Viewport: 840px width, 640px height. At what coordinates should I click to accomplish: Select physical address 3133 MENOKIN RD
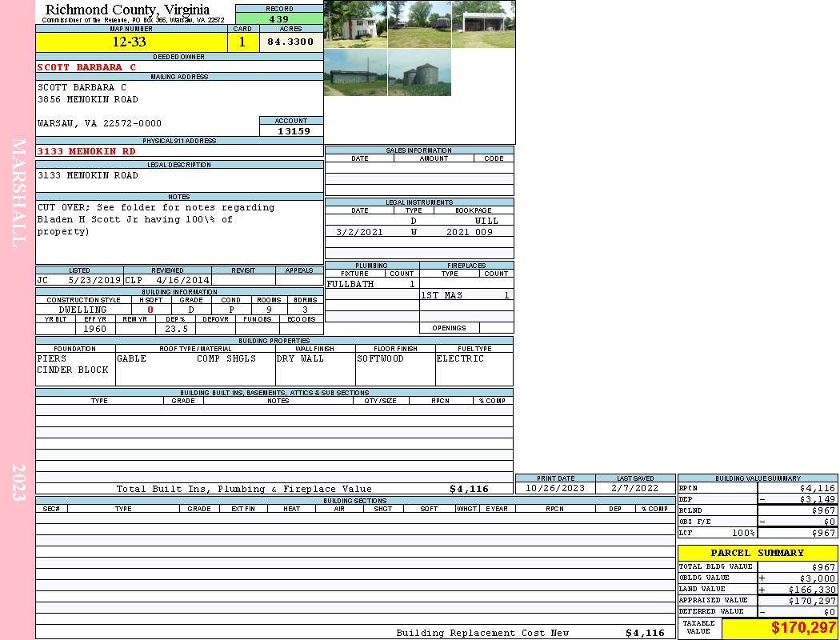point(86,151)
